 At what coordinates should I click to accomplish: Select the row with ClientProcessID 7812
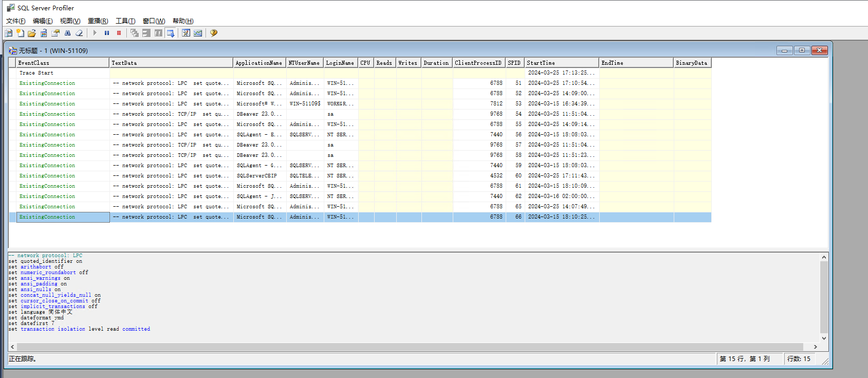tap(360, 104)
